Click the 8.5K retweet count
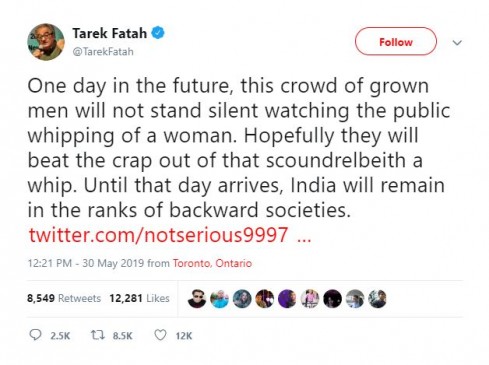Screen dimensions: 489x365 [x=122, y=336]
